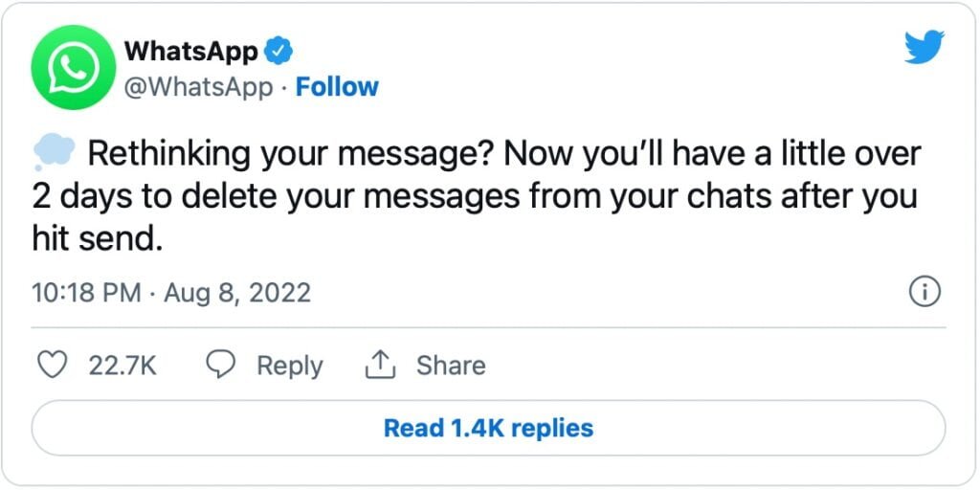
Task: Click the reply speech bubble icon
Action: tap(222, 366)
